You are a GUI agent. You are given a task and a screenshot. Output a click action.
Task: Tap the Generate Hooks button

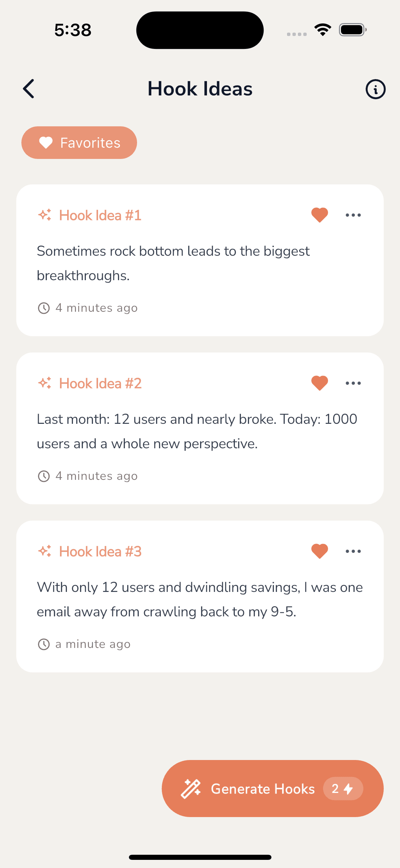click(x=272, y=789)
